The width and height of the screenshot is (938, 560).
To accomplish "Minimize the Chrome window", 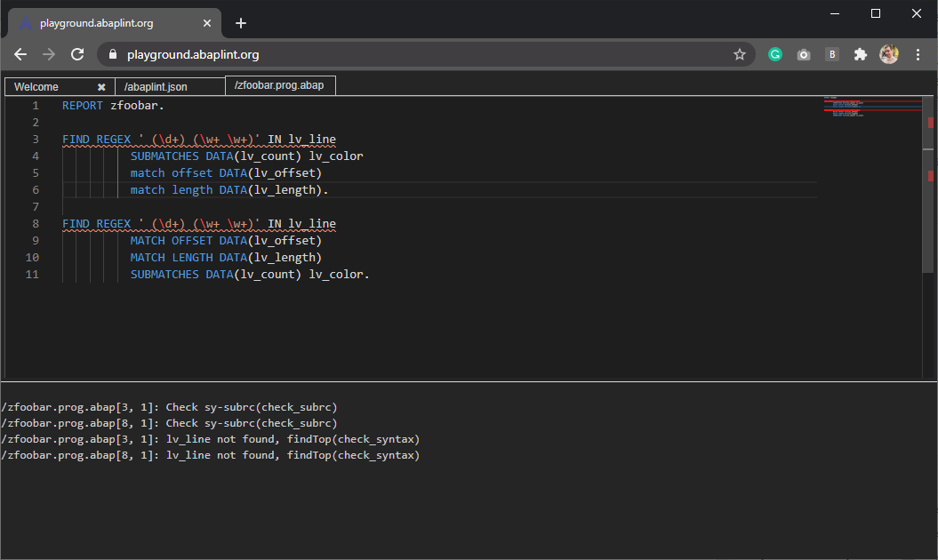I will (835, 13).
